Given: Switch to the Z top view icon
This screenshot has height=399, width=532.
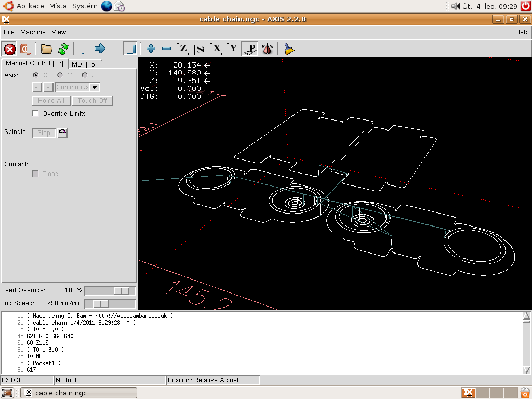Looking at the screenshot, I should pos(182,49).
